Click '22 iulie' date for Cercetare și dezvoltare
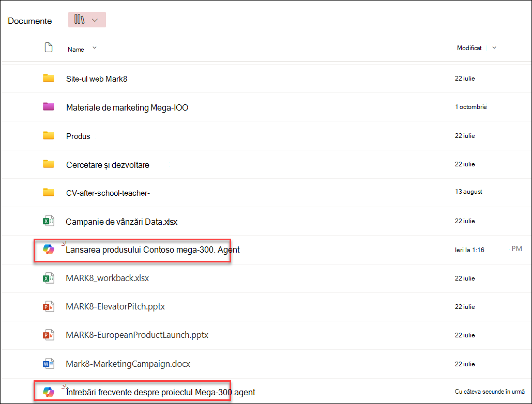The width and height of the screenshot is (532, 404). click(x=465, y=164)
